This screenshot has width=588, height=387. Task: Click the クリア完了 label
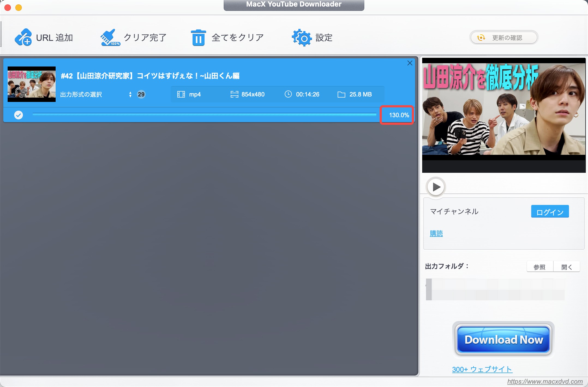pyautogui.click(x=145, y=37)
